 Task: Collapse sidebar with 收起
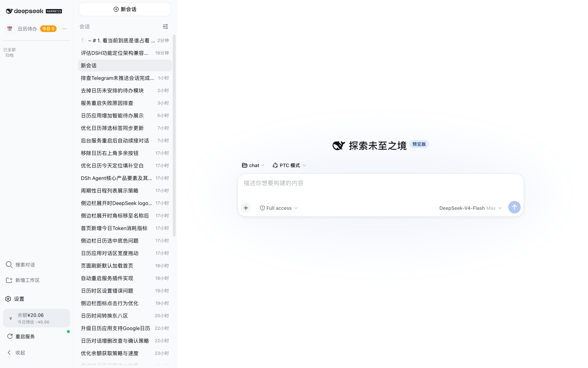click(x=16, y=352)
